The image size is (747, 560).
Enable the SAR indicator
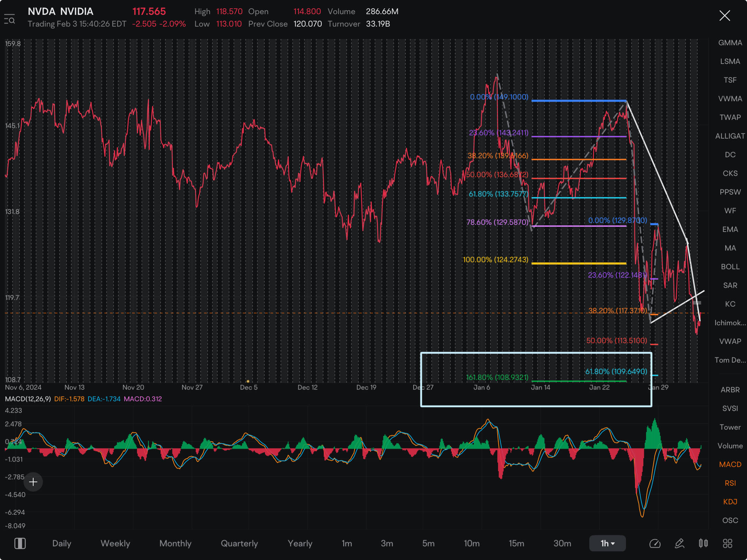click(x=730, y=286)
